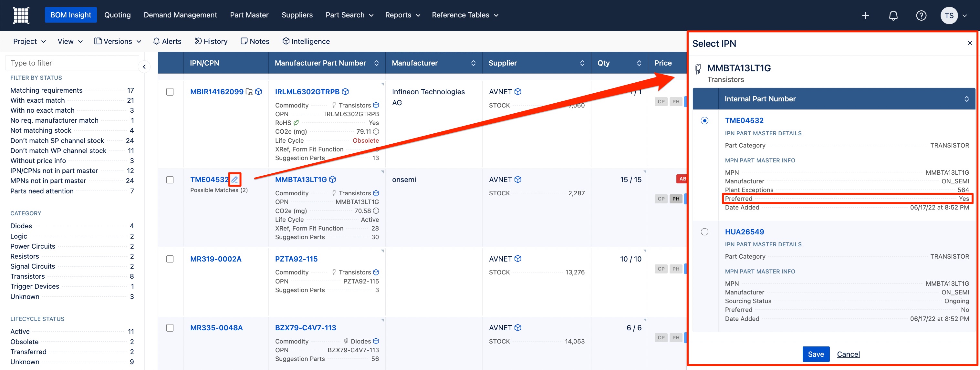Click AVNET cube icon in BZX79-C4V7-113 row
This screenshot has height=370, width=980.
point(518,327)
